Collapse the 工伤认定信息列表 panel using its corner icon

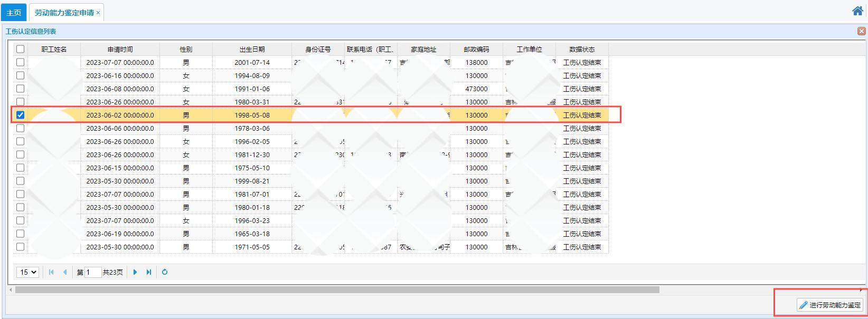(861, 31)
